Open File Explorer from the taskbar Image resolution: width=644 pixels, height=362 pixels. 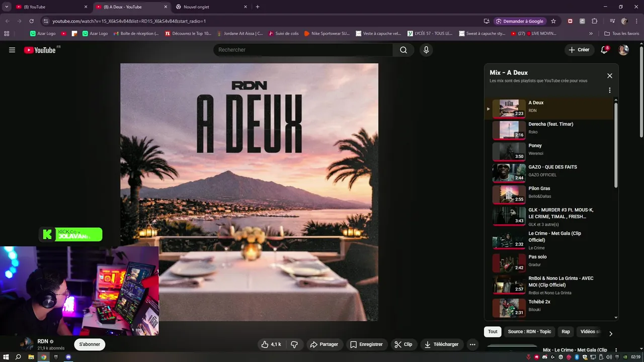coord(31,357)
